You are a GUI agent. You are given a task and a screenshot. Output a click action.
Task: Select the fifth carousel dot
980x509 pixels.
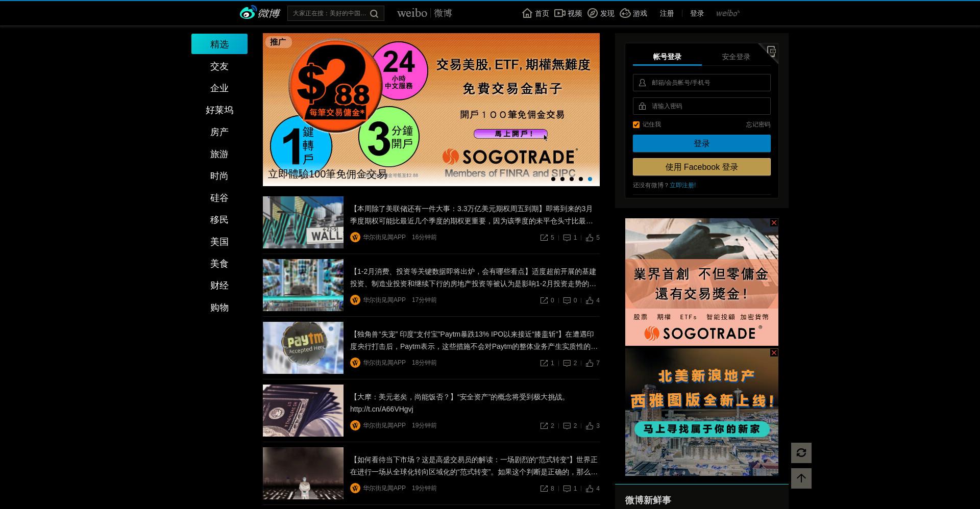point(590,179)
